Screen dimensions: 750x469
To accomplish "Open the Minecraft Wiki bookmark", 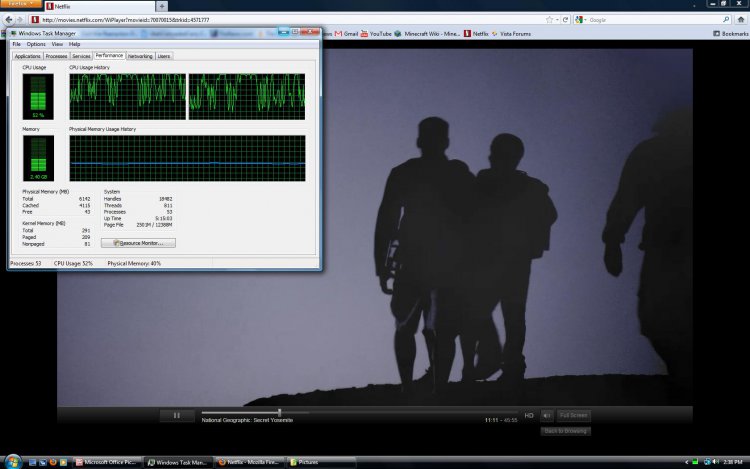I will coord(427,34).
